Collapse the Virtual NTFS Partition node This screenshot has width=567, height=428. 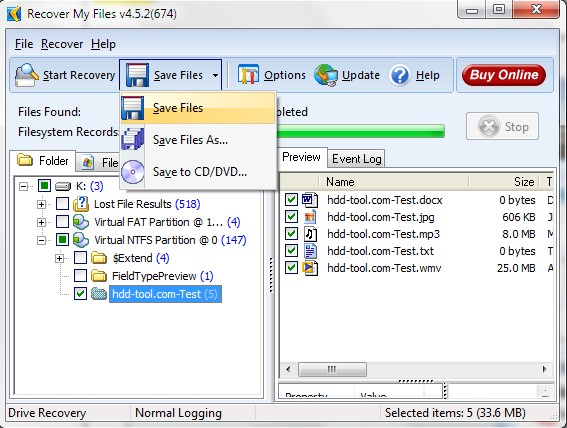[42, 240]
